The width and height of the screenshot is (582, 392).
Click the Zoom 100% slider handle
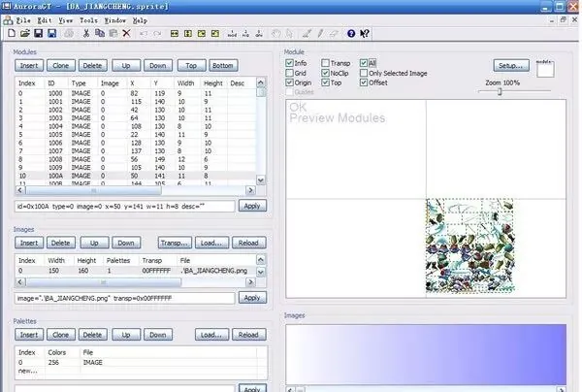click(x=500, y=91)
